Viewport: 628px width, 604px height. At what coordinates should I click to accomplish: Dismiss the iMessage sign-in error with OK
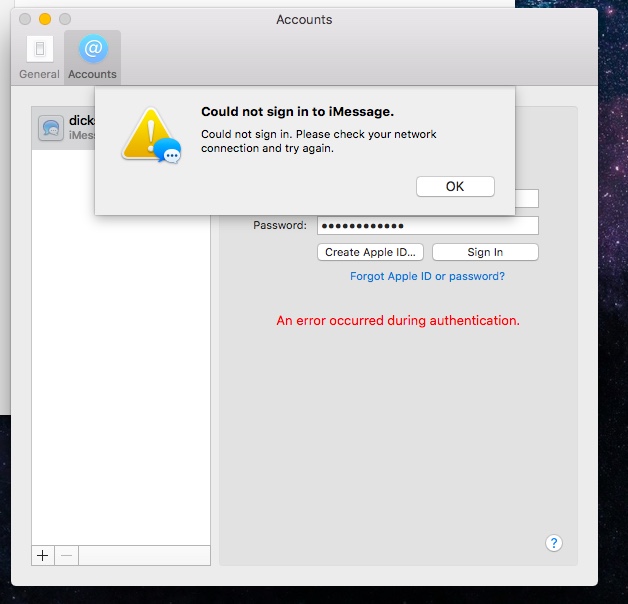pyautogui.click(x=455, y=186)
